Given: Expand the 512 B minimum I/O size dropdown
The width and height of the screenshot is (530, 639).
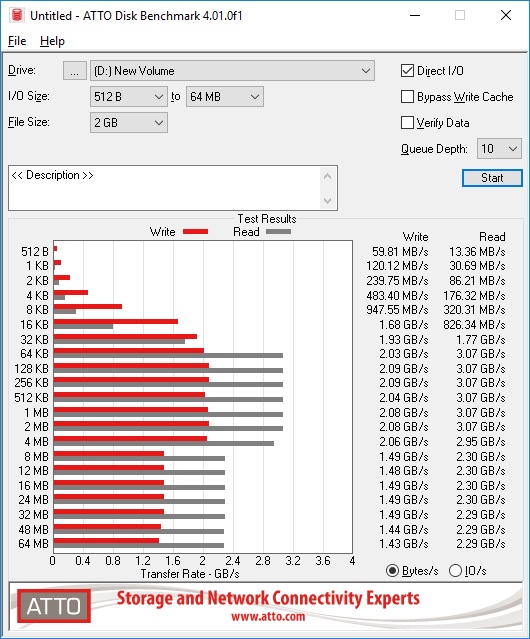Looking at the screenshot, I should coord(129,97).
